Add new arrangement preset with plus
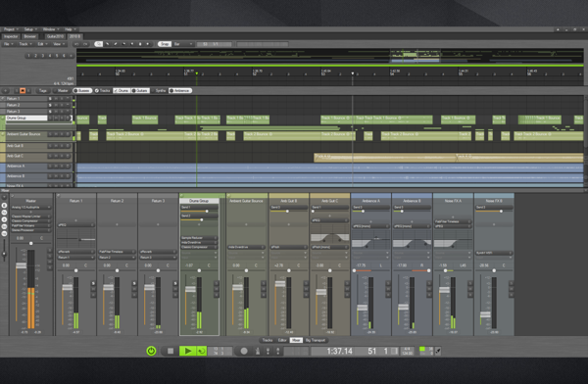Screen dimensions: 588x384 pyautogui.click(x=71, y=56)
